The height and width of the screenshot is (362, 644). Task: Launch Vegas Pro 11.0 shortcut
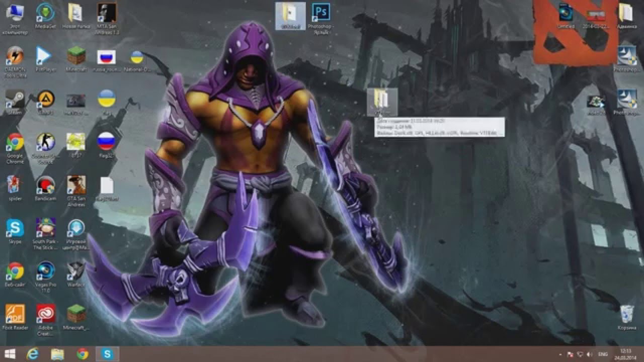pyautogui.click(x=46, y=278)
